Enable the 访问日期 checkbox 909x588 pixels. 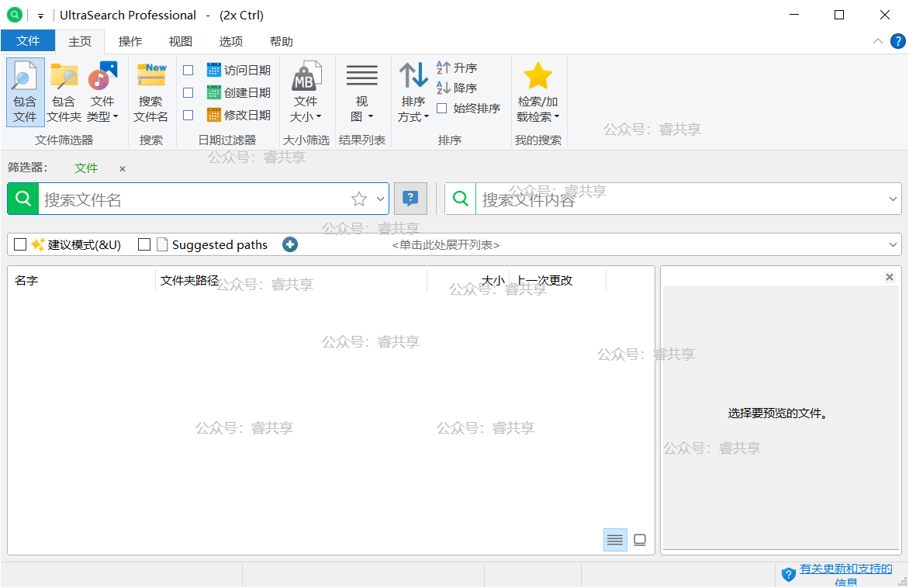pos(188,71)
